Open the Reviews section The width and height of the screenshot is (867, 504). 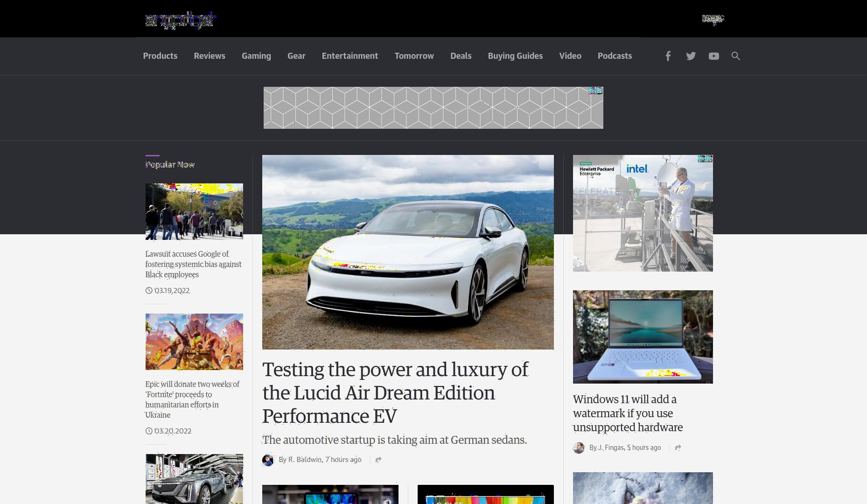point(210,56)
